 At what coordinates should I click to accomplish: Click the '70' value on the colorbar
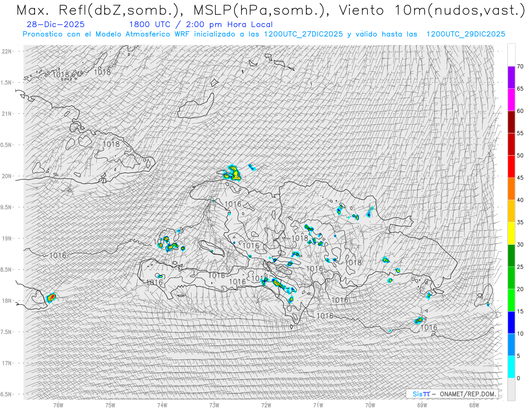click(520, 67)
